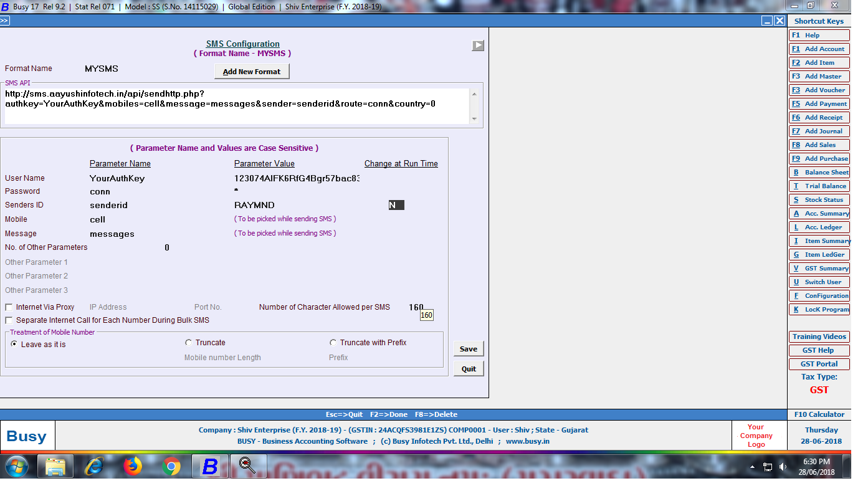Launch Google Chrome from taskbar
Image resolution: width=868 pixels, height=501 pixels.
(171, 466)
